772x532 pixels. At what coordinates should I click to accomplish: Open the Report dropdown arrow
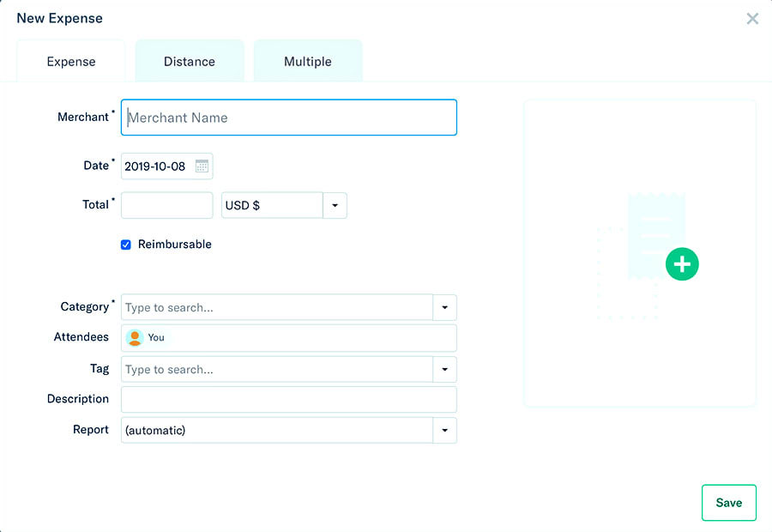coord(444,430)
